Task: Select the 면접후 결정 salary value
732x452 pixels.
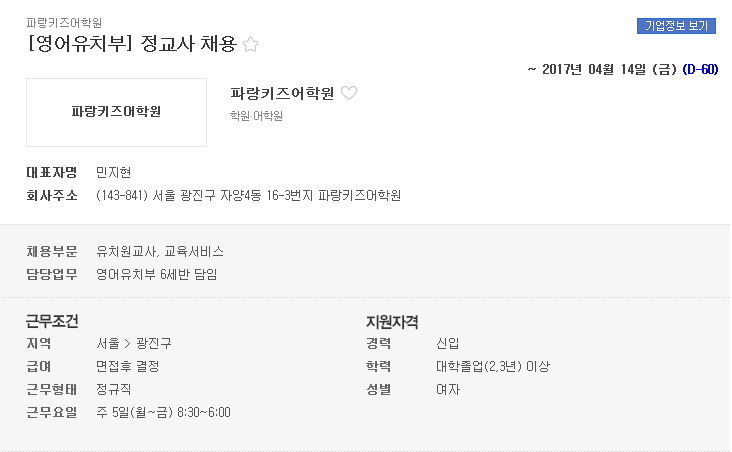Action: (x=127, y=366)
